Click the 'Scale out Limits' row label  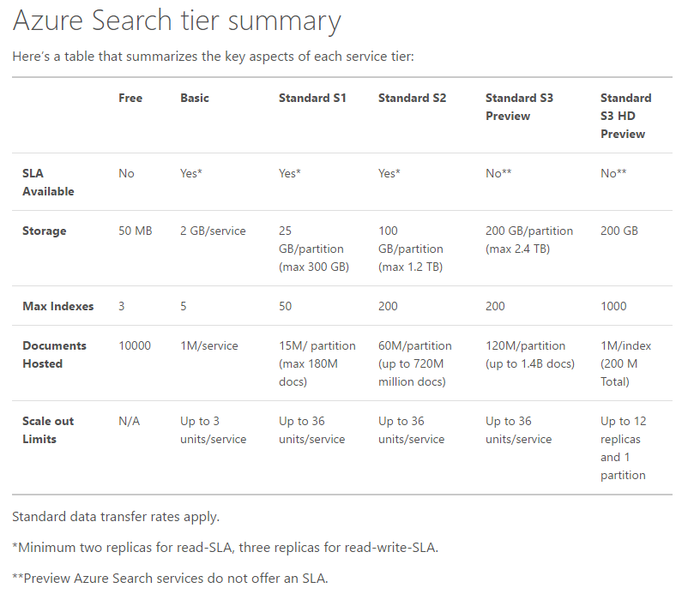[x=48, y=429]
